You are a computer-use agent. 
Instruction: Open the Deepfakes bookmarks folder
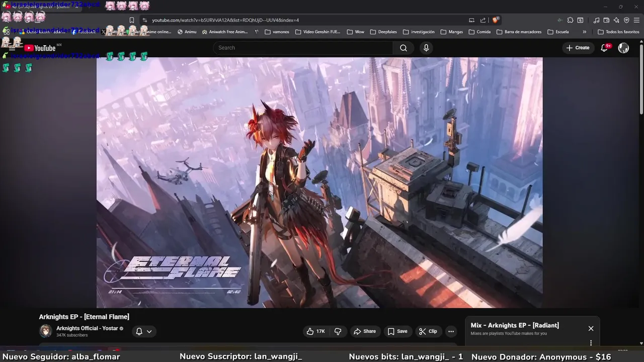point(383,32)
